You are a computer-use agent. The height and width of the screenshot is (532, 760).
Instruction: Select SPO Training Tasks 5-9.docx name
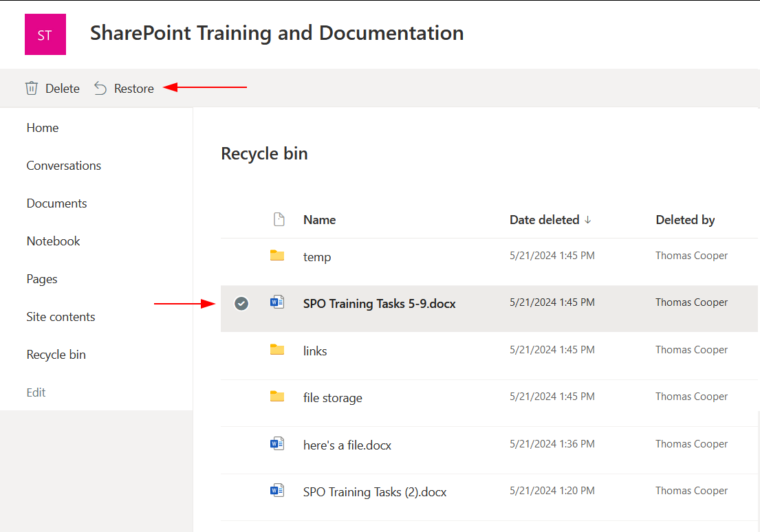coord(380,304)
